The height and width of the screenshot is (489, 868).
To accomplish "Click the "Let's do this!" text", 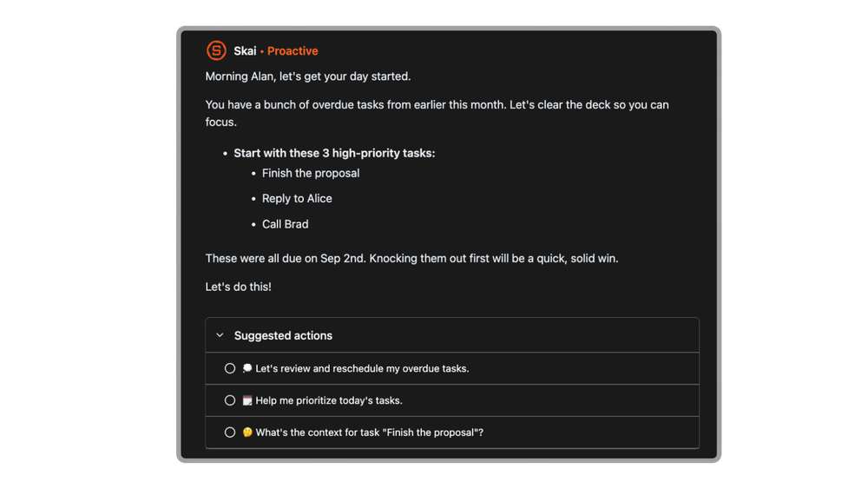I will pos(239,286).
